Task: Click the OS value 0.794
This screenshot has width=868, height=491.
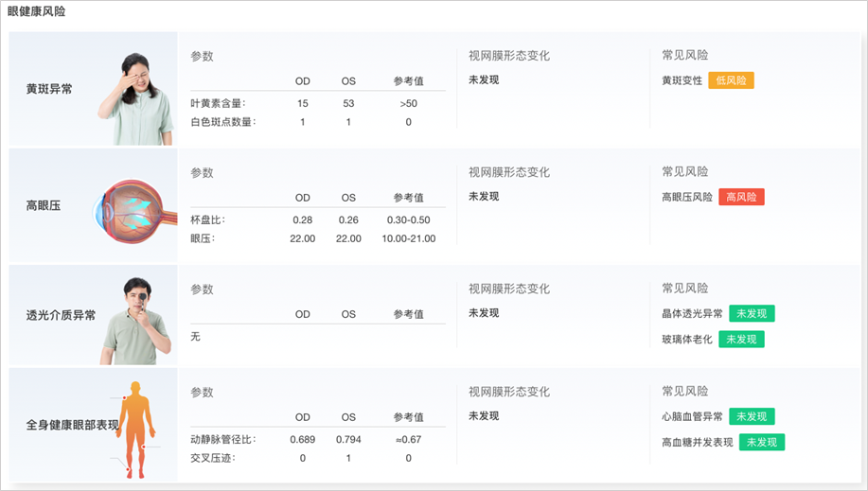Action: (348, 440)
